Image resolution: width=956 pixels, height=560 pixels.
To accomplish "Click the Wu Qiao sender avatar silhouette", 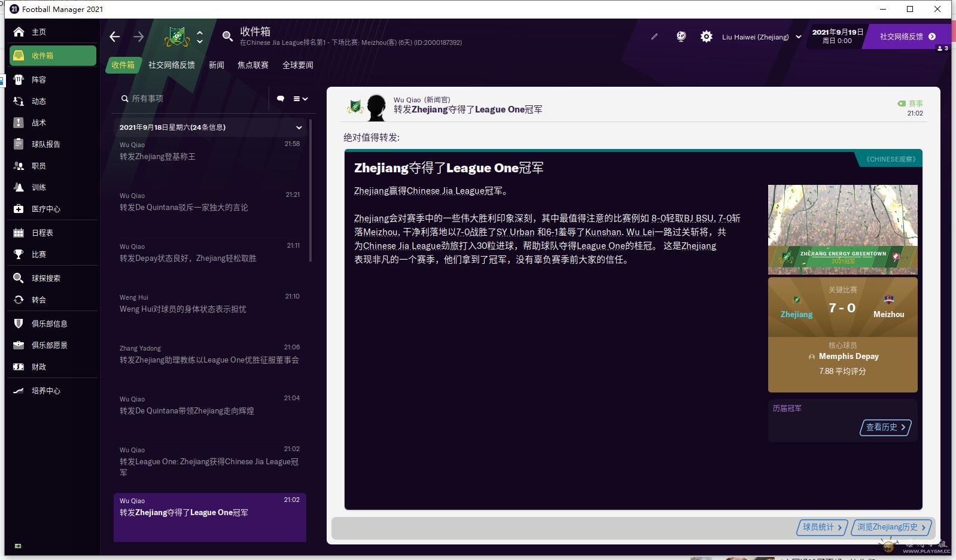I will (x=376, y=108).
